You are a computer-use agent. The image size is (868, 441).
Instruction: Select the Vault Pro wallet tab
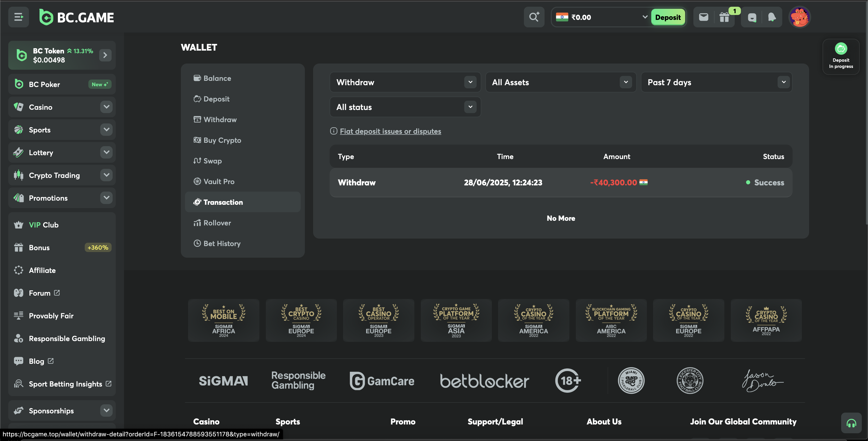point(243,182)
